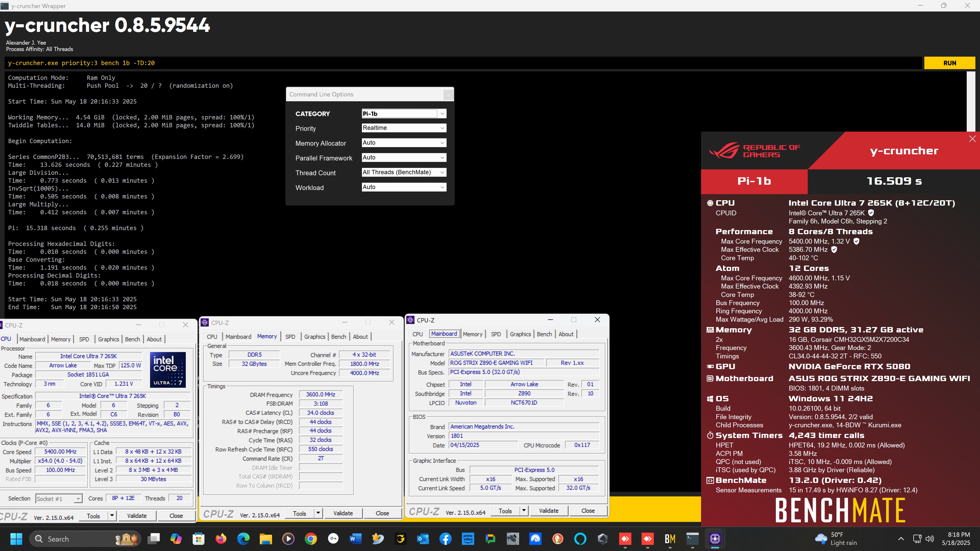Open Outlook from taskbar
Screen dimensions: 980x551
click(x=423, y=539)
